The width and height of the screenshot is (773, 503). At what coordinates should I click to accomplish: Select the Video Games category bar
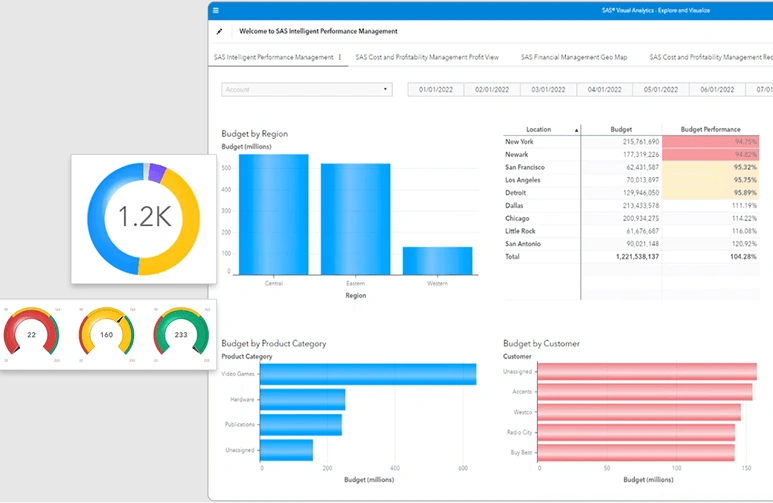pyautogui.click(x=368, y=374)
